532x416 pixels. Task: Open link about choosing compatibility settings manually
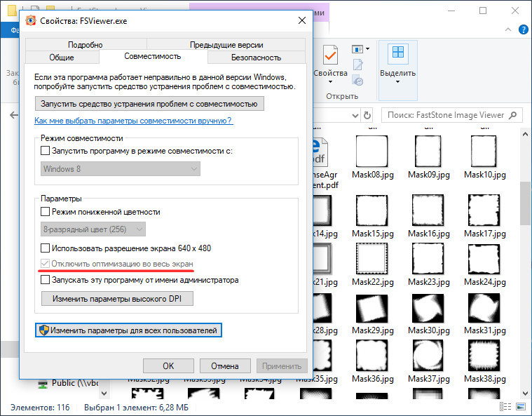point(133,121)
